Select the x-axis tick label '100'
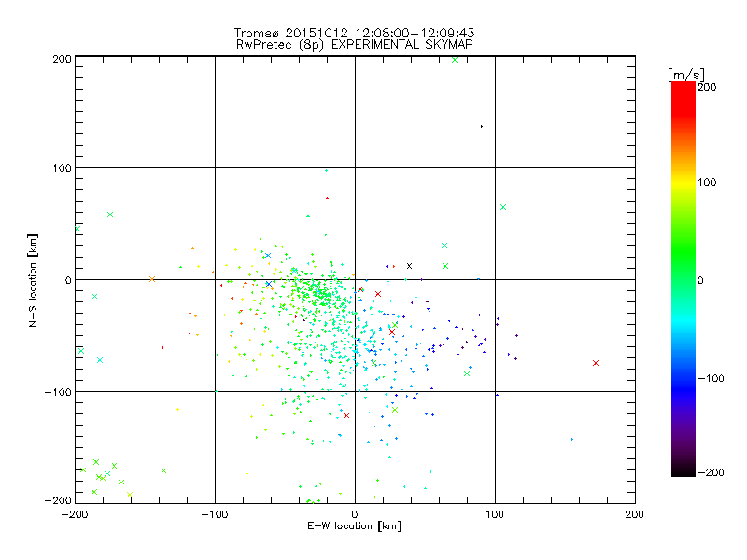Image resolution: width=747 pixels, height=560 pixels. click(x=495, y=514)
